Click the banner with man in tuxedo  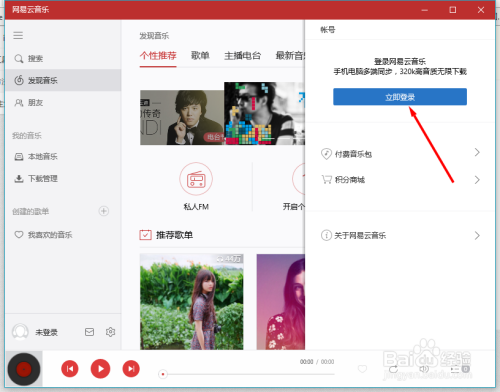coord(182,117)
